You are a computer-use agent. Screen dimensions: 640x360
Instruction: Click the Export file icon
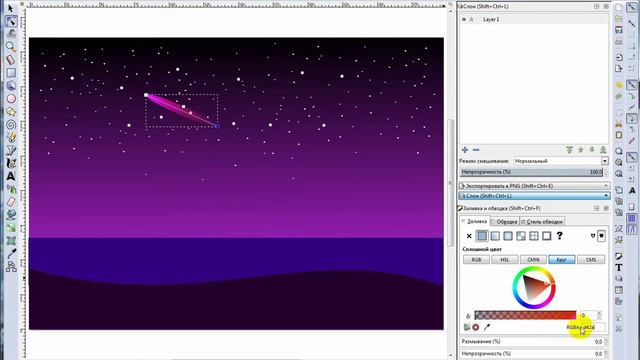619,69
